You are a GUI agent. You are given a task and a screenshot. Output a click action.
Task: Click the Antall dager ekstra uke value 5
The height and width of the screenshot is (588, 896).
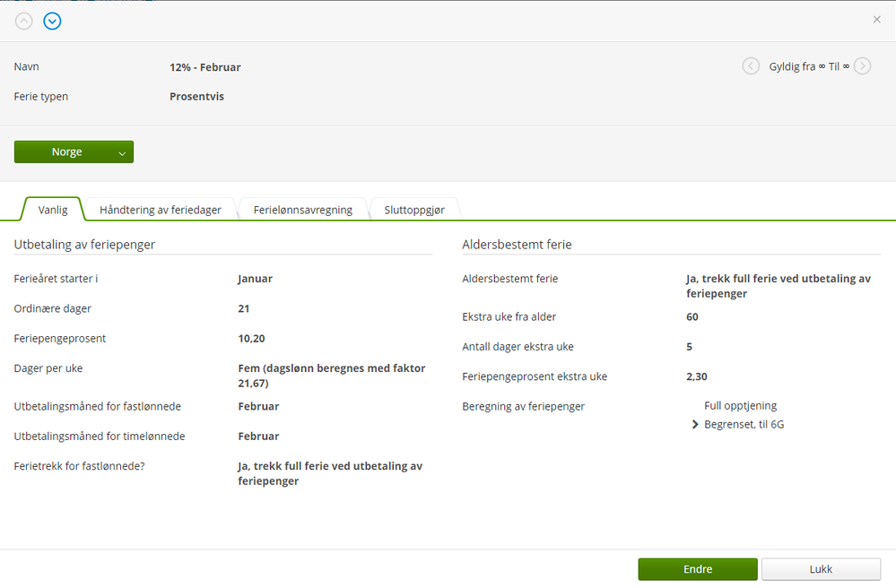(x=689, y=347)
